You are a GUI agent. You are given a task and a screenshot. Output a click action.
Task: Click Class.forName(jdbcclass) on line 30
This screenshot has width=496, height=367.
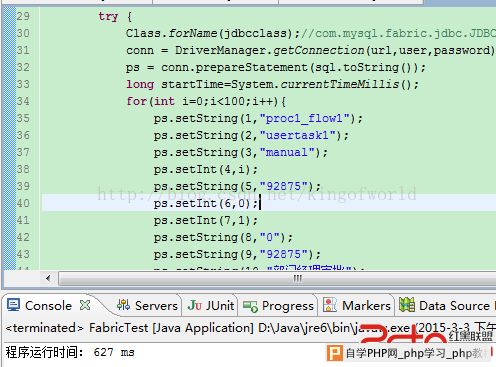(x=209, y=33)
